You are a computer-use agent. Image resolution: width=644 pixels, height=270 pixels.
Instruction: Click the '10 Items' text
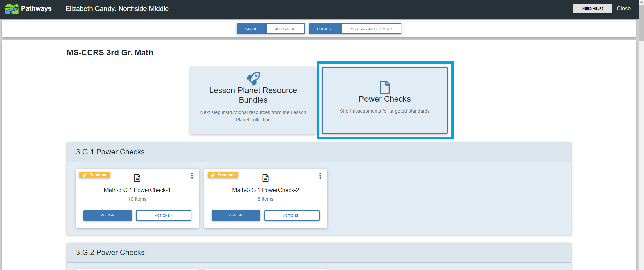(137, 199)
